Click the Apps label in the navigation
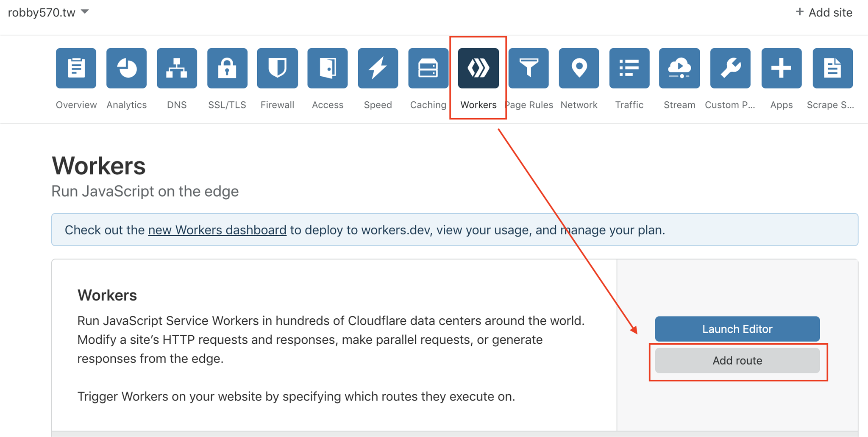This screenshot has height=437, width=868. click(782, 105)
